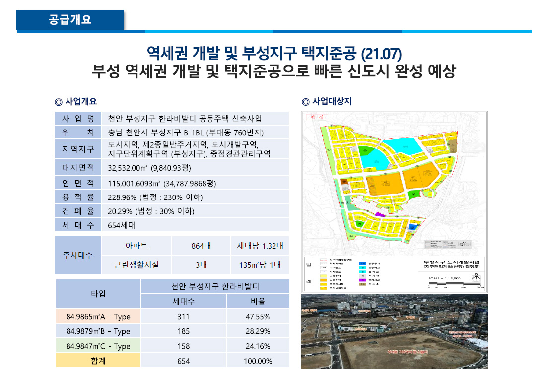Viewport: 546px width, 392px height.
Task: Click the value 20.29% (법정 : 30% 이하)
Action: (151, 211)
